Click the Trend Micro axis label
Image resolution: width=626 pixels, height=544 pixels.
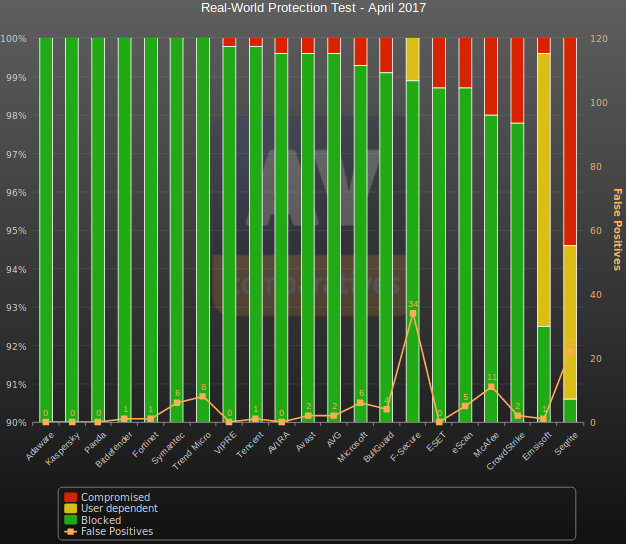191,451
